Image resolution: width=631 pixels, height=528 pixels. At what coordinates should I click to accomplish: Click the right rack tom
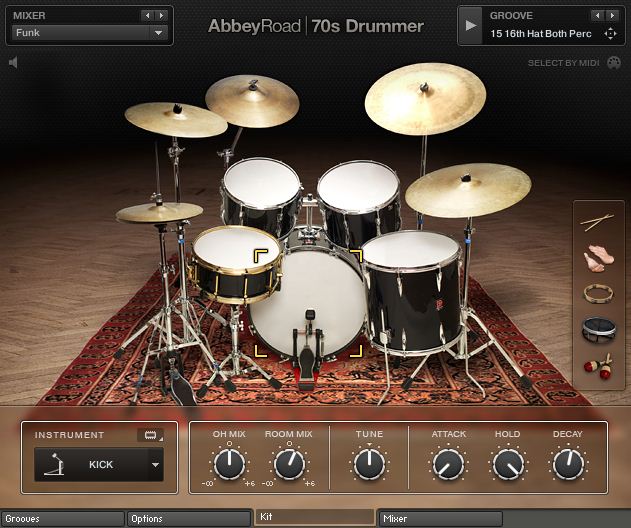pos(359,201)
